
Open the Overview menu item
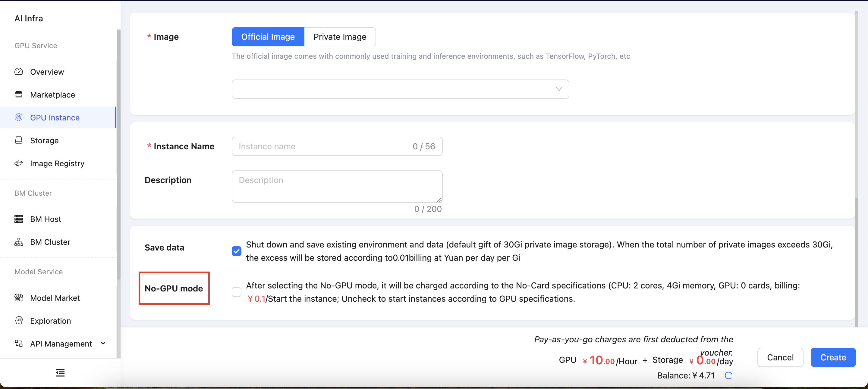coord(58,72)
